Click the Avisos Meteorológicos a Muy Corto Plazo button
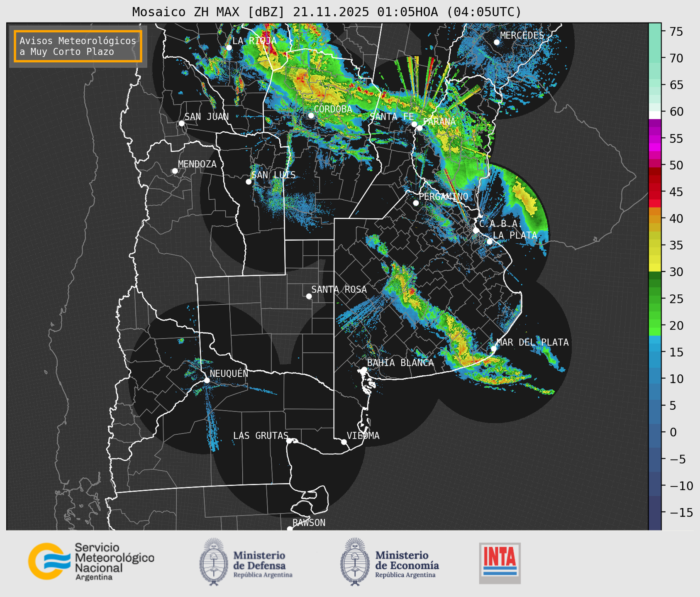The width and height of the screenshot is (700, 597). coord(78,46)
